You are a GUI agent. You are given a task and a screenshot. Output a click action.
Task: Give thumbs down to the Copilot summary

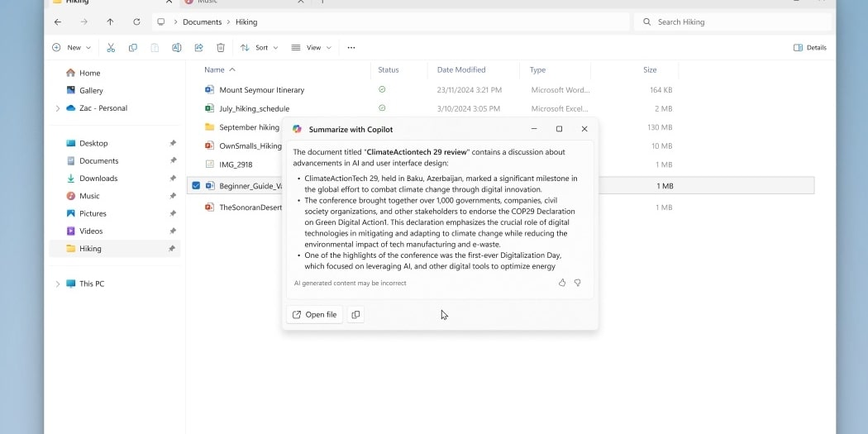(578, 283)
